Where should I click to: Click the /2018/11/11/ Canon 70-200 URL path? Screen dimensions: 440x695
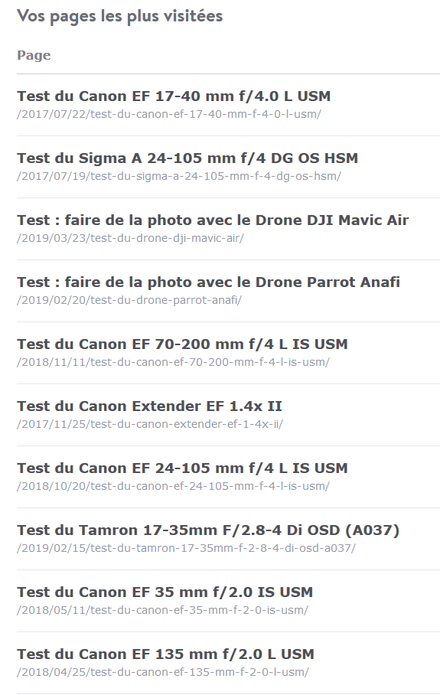(x=173, y=363)
